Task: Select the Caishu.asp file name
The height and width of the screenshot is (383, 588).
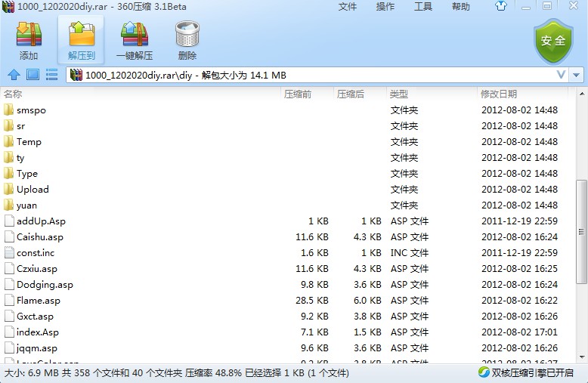Action: pos(40,237)
